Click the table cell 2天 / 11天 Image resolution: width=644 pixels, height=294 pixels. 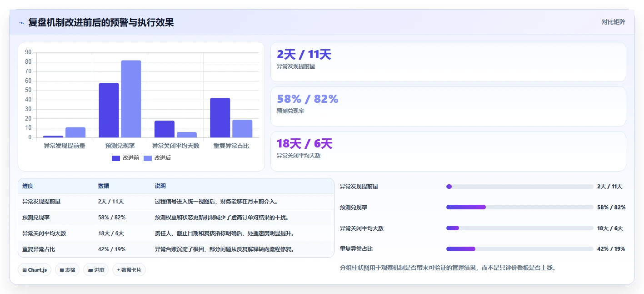111,201
